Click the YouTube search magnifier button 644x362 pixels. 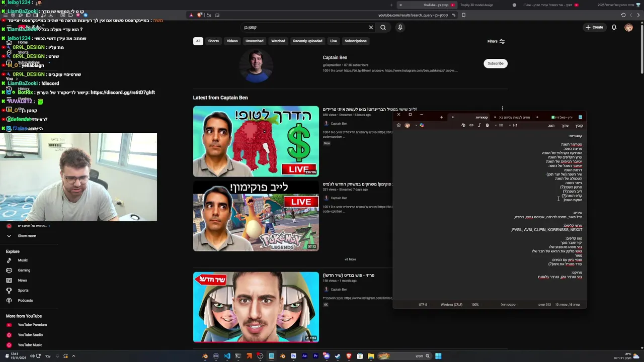tap(383, 27)
